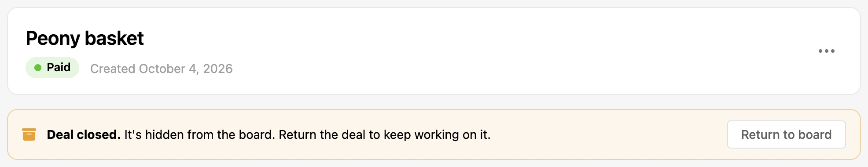Expand deal actions via ellipsis icon
The height and width of the screenshot is (167, 868).
[x=826, y=51]
